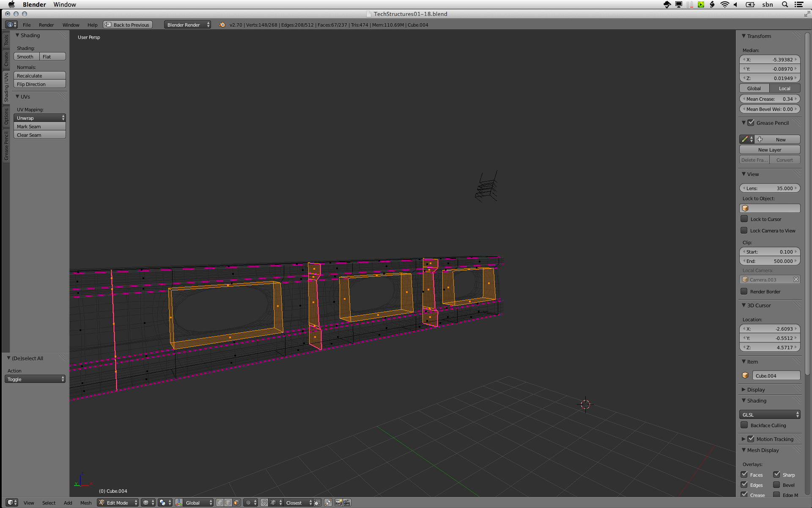Toggle snap onto self icon
Screen dimensions: 812x508
(x=317, y=502)
